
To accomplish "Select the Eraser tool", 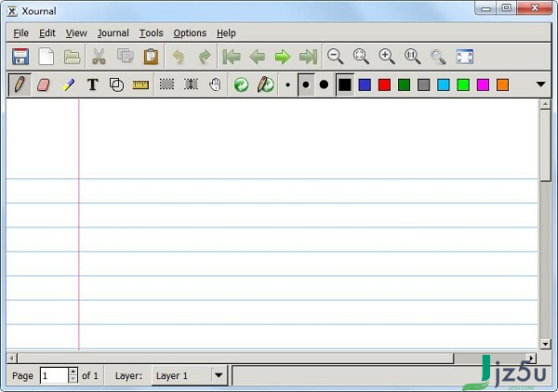I will click(x=43, y=85).
